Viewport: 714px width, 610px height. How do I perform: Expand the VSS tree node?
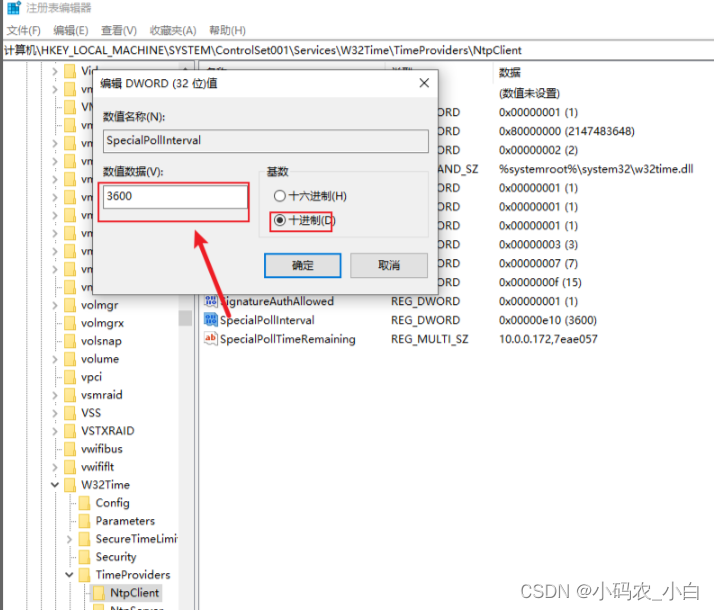[55, 413]
